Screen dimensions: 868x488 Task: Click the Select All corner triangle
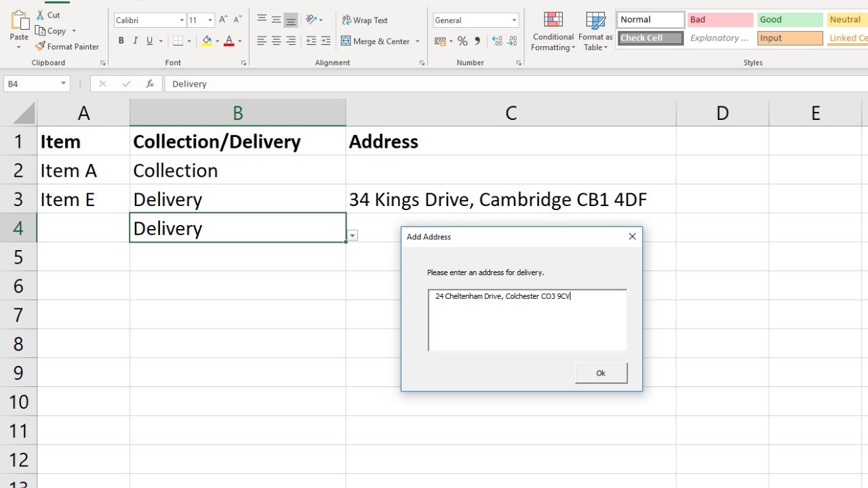tap(24, 113)
